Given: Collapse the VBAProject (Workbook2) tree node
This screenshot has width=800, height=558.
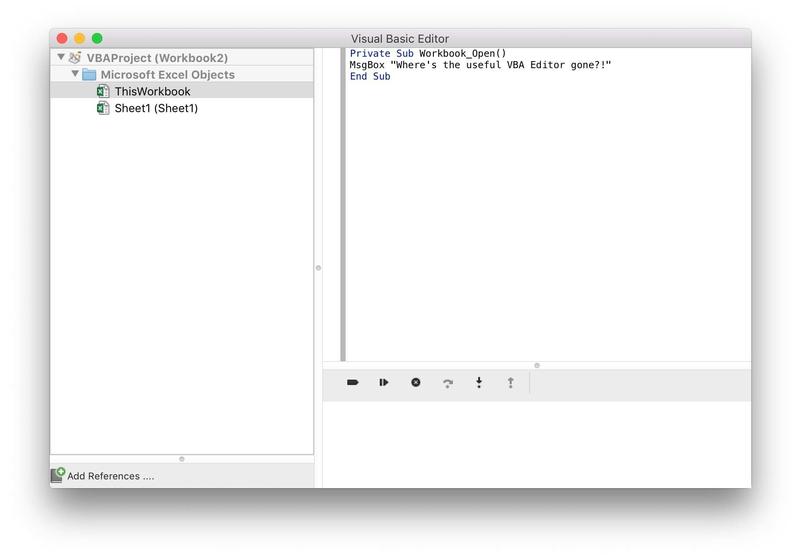Looking at the screenshot, I should (x=61, y=57).
